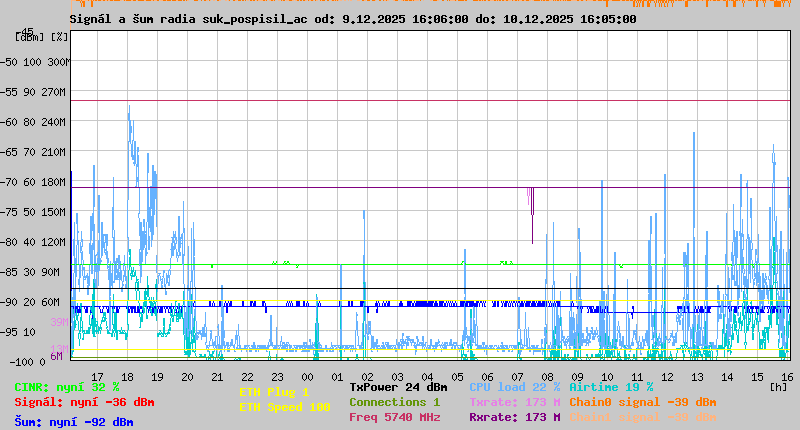The width and height of the screenshot is (800, 430).
Task: Click the '[h]' hour unit label
Action: (x=778, y=387)
